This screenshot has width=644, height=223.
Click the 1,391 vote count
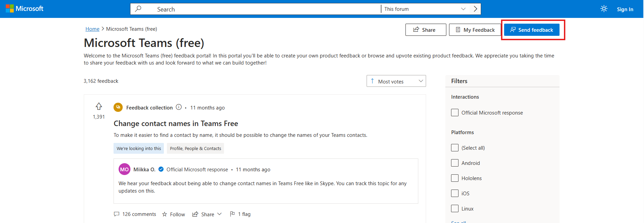pyautogui.click(x=99, y=117)
